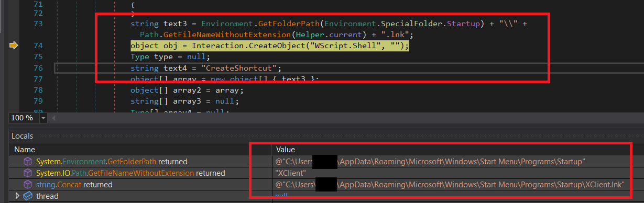Viewport: 644px width, 203px height.
Task: Click the cube icon beside System.Environment.GetFolderPath
Action: [28, 162]
